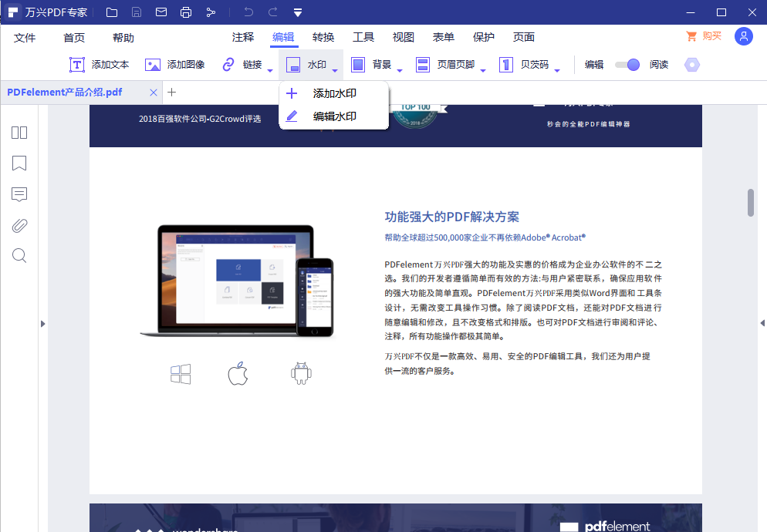
Task: Open the comments panel
Action: tap(19, 194)
